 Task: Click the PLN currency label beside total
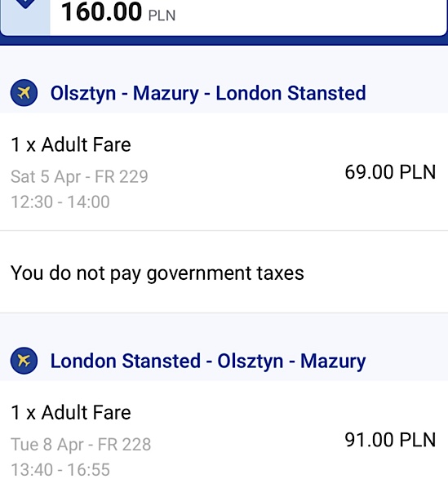click(162, 16)
